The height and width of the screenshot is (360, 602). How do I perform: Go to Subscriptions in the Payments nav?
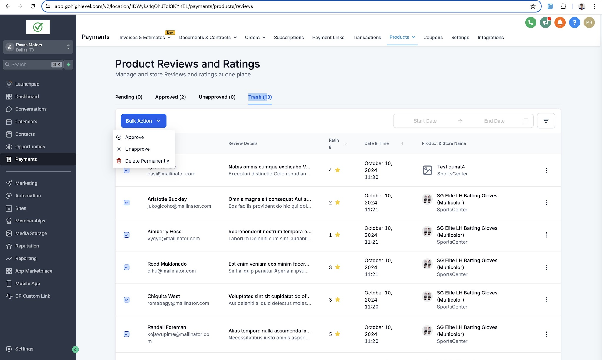[289, 38]
